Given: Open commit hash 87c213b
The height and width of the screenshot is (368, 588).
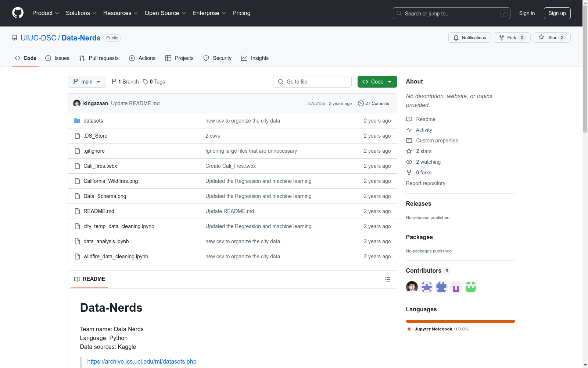Looking at the screenshot, I should (316, 103).
